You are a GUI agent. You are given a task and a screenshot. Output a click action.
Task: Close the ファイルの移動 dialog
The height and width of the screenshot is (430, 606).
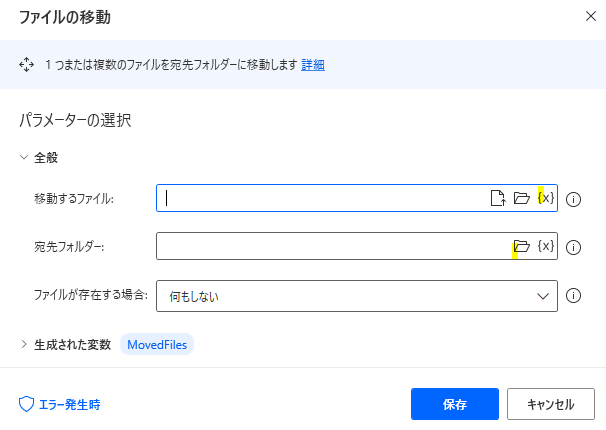click(586, 16)
